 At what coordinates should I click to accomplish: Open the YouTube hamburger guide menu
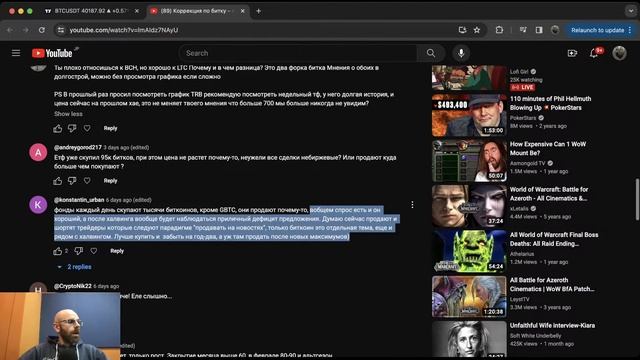pyautogui.click(x=16, y=53)
